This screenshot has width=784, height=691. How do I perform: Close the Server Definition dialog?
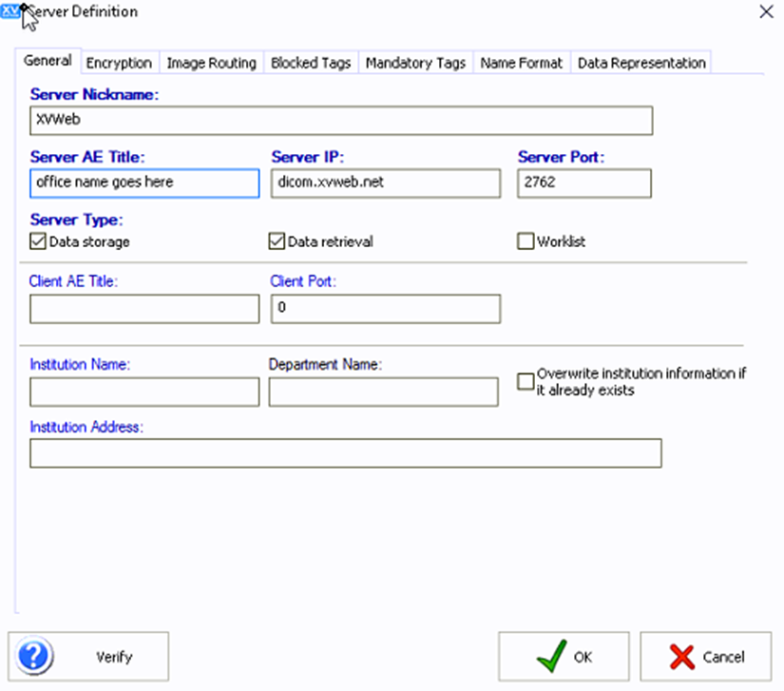click(766, 11)
